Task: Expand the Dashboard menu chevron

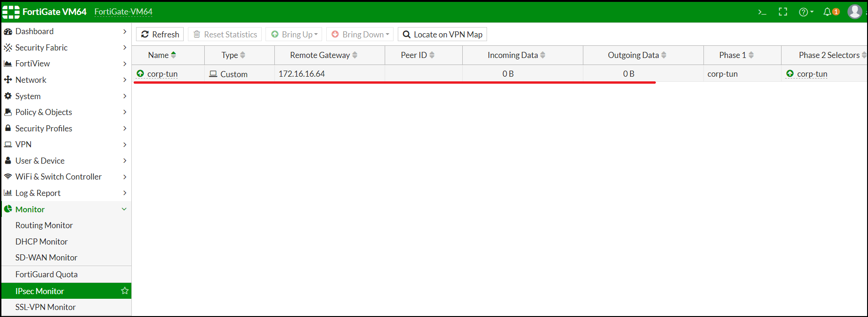Action: (x=125, y=31)
